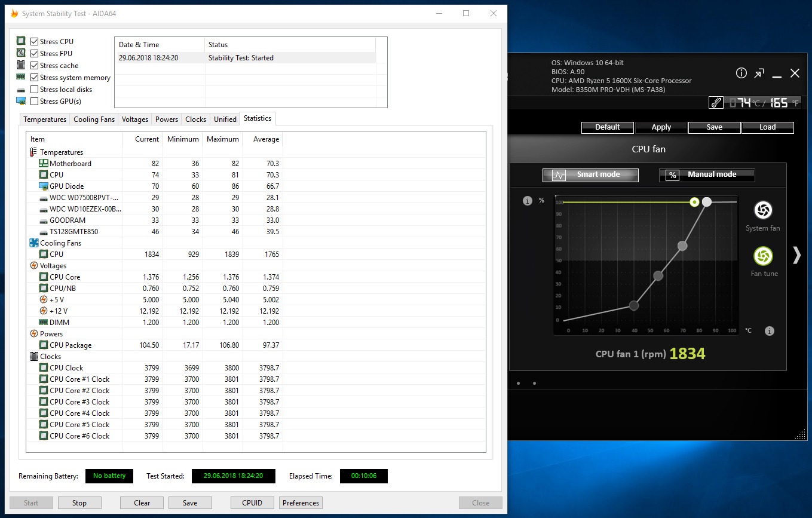The width and height of the screenshot is (812, 518).
Task: Go to next page with the right chevron
Action: click(796, 255)
